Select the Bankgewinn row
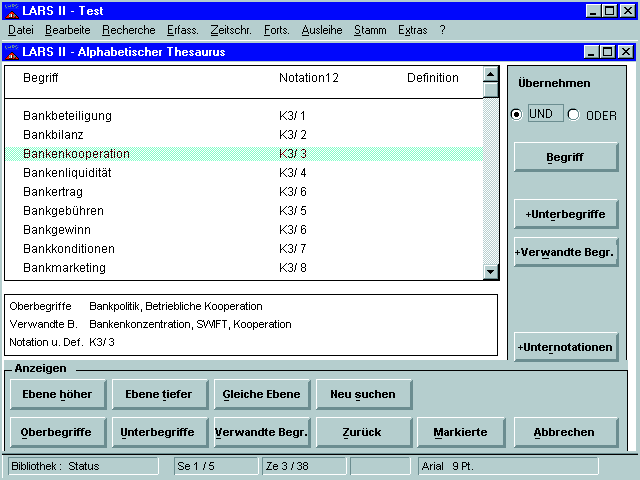Image resolution: width=640 pixels, height=480 pixels. pos(244,230)
